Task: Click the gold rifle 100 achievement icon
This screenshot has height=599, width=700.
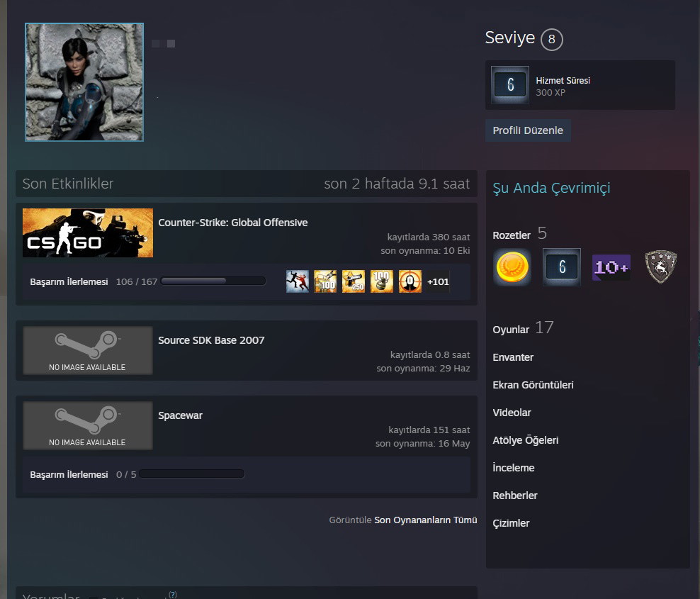Action: coord(325,281)
